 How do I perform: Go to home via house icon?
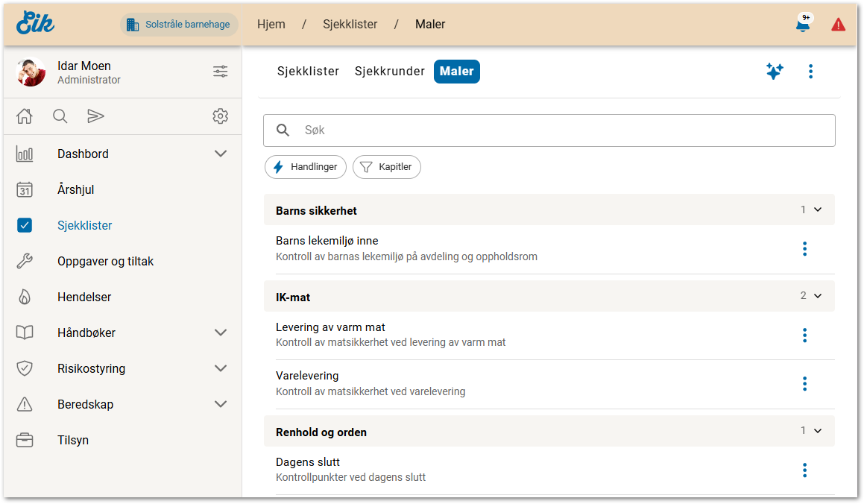click(25, 116)
